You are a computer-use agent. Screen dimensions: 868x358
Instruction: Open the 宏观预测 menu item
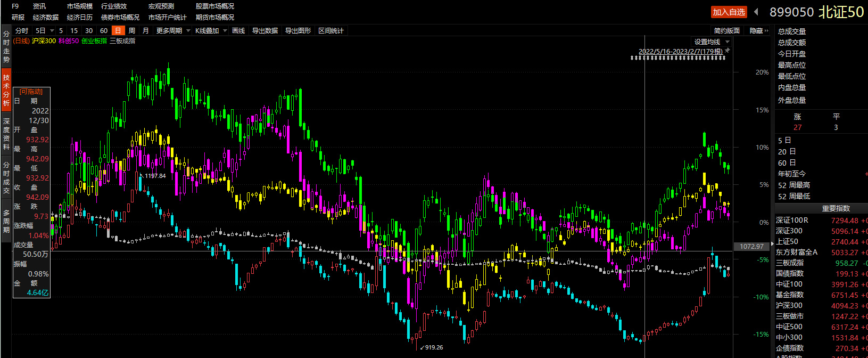161,6
